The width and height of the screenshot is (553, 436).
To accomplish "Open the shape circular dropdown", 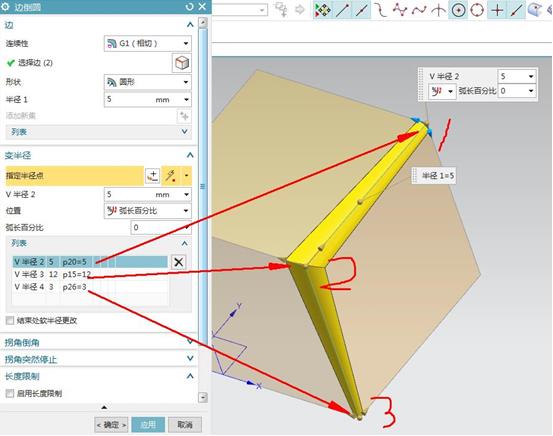I will coord(147,82).
